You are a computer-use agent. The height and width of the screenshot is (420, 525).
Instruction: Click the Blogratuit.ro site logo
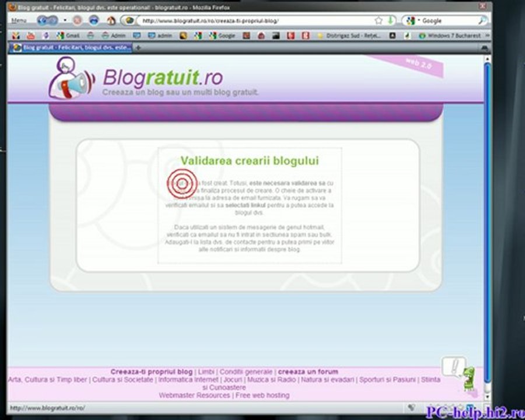coord(163,78)
